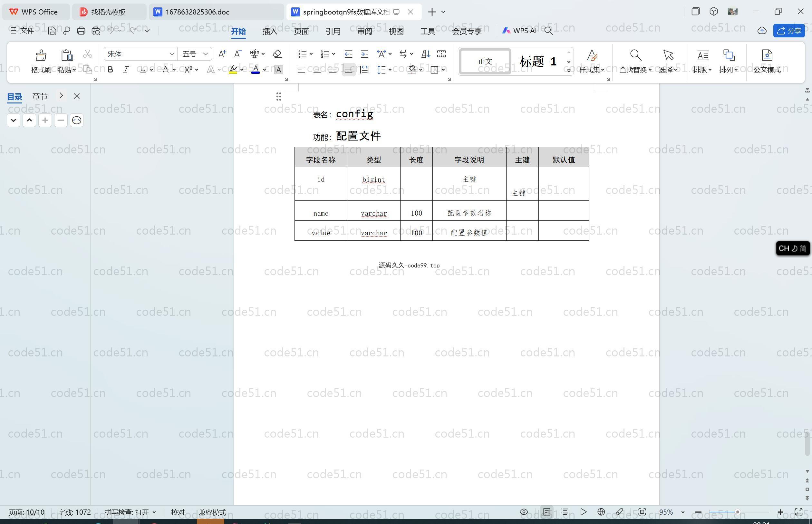Switch to Outline view icon
Screen dimensions: 812x524
coord(565,512)
